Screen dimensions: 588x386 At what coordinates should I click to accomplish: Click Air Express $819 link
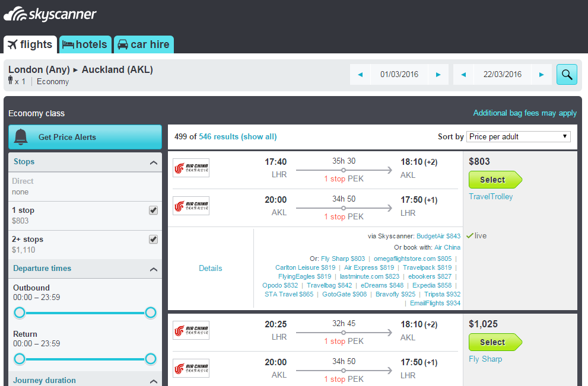[369, 267]
